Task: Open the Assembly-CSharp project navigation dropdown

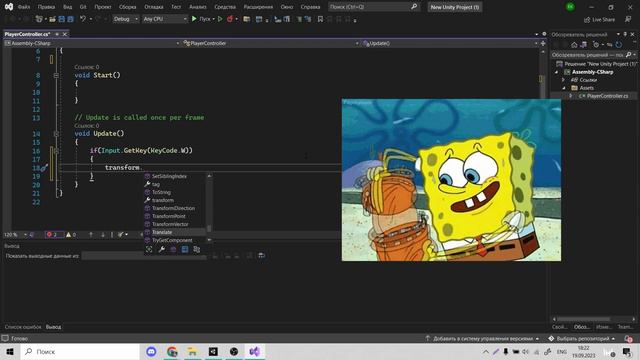Action: coord(92,43)
